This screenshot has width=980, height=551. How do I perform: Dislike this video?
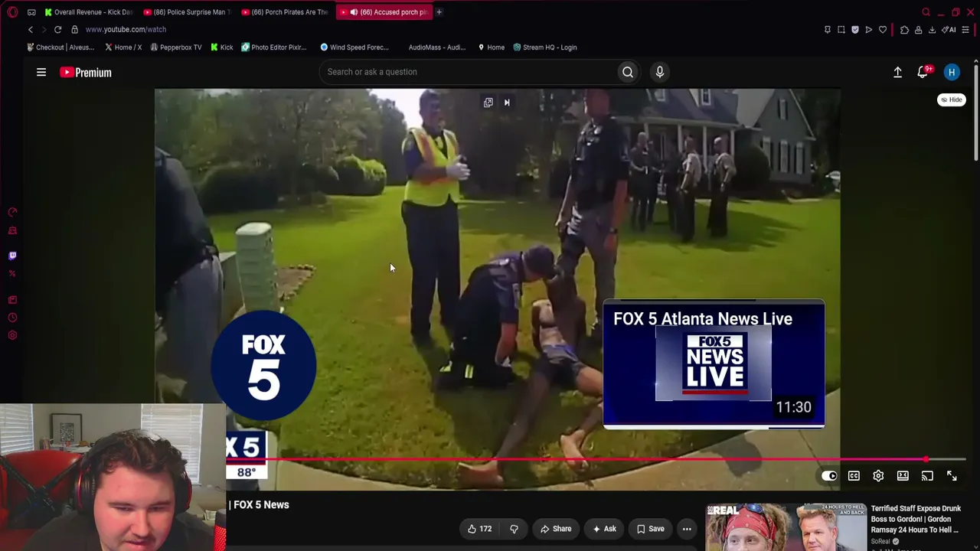[x=514, y=529]
